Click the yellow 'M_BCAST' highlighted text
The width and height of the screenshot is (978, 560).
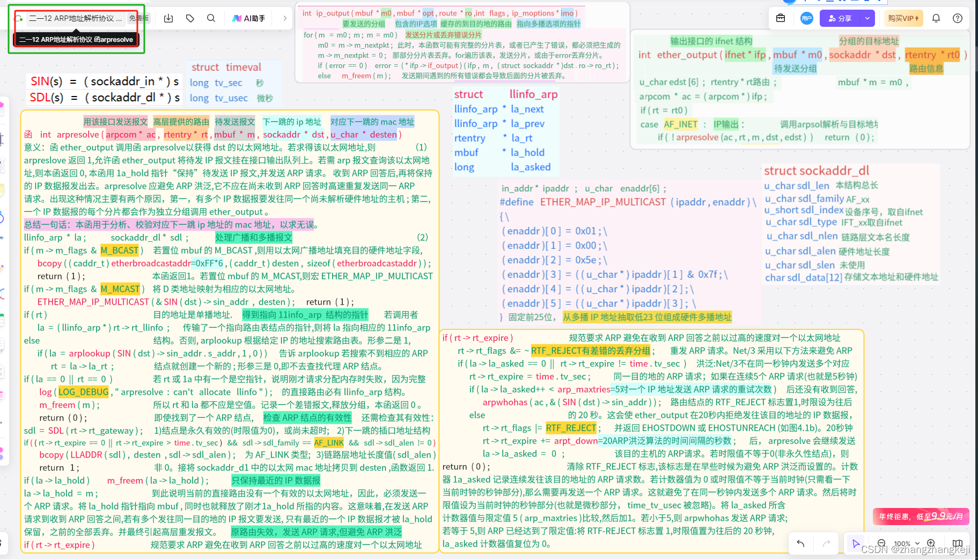(x=119, y=250)
